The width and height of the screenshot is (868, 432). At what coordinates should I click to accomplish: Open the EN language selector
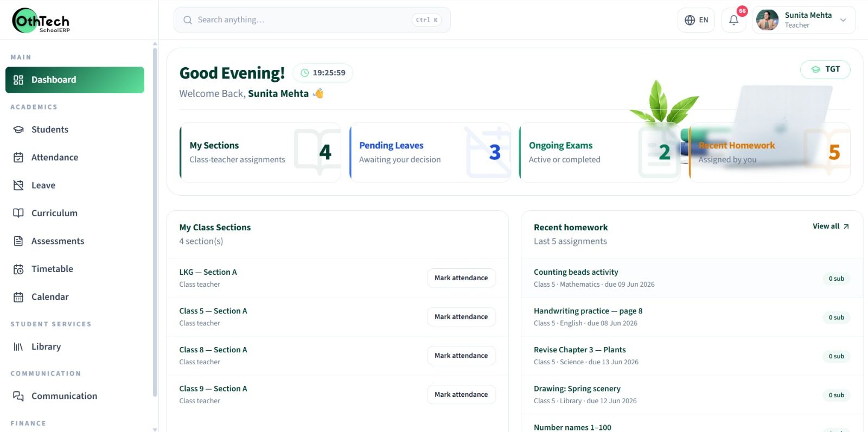click(696, 20)
